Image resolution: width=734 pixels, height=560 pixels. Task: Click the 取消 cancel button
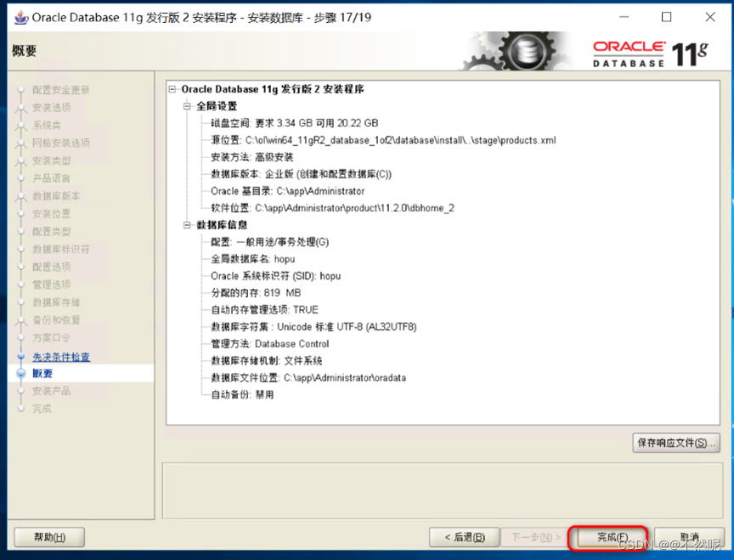point(689,537)
